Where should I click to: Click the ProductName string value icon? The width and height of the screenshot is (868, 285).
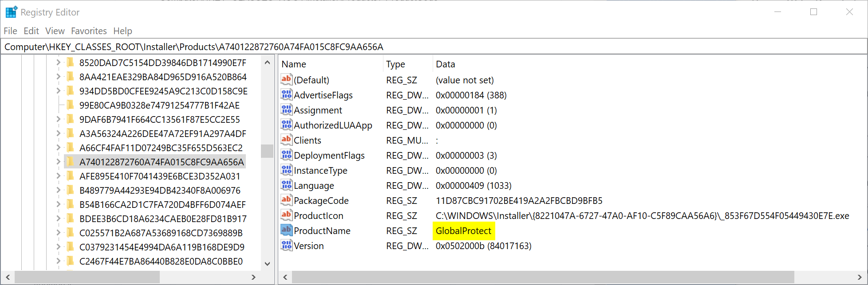287,230
